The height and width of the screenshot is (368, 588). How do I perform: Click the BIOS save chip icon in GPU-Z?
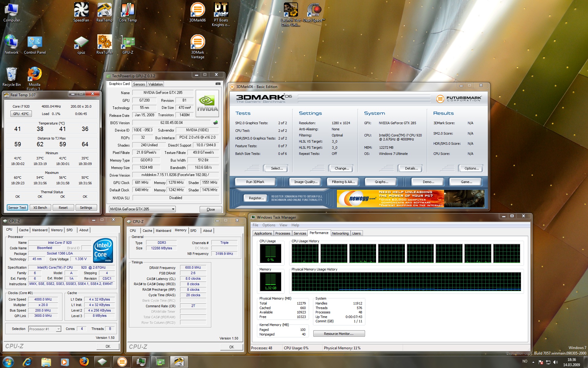[216, 123]
